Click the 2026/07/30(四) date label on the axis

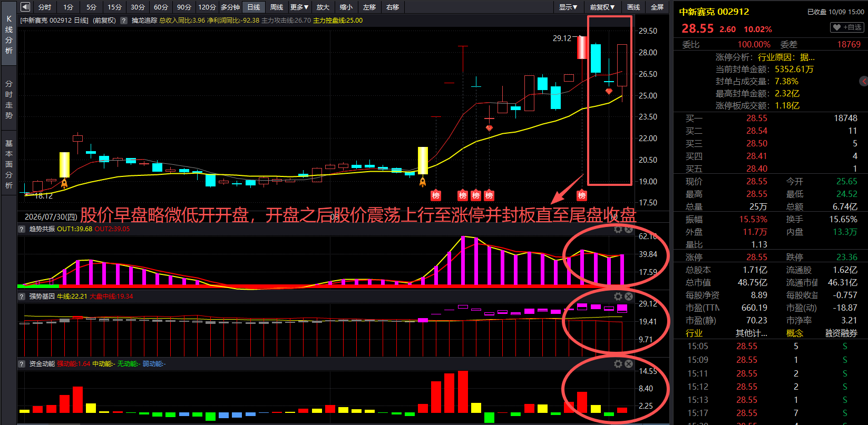tap(51, 217)
